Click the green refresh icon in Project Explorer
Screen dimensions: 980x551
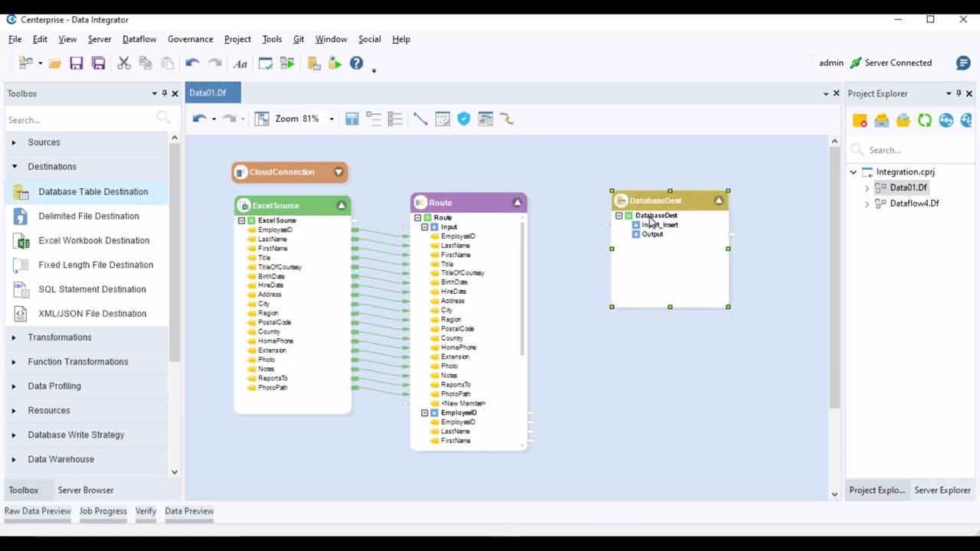(x=925, y=120)
